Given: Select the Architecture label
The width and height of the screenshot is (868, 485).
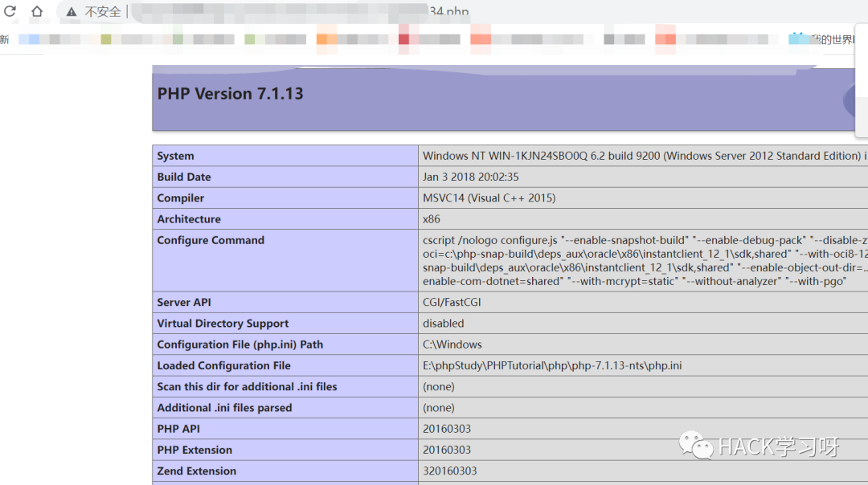Looking at the screenshot, I should point(189,219).
